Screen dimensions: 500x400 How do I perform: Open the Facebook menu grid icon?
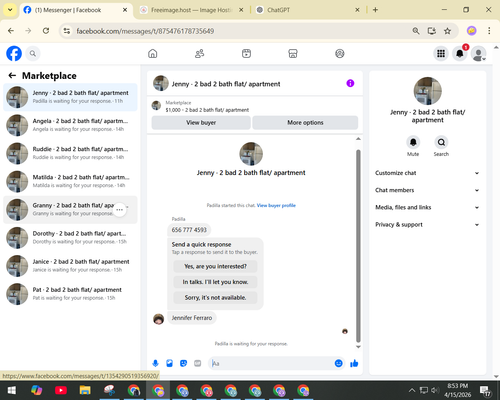441,53
